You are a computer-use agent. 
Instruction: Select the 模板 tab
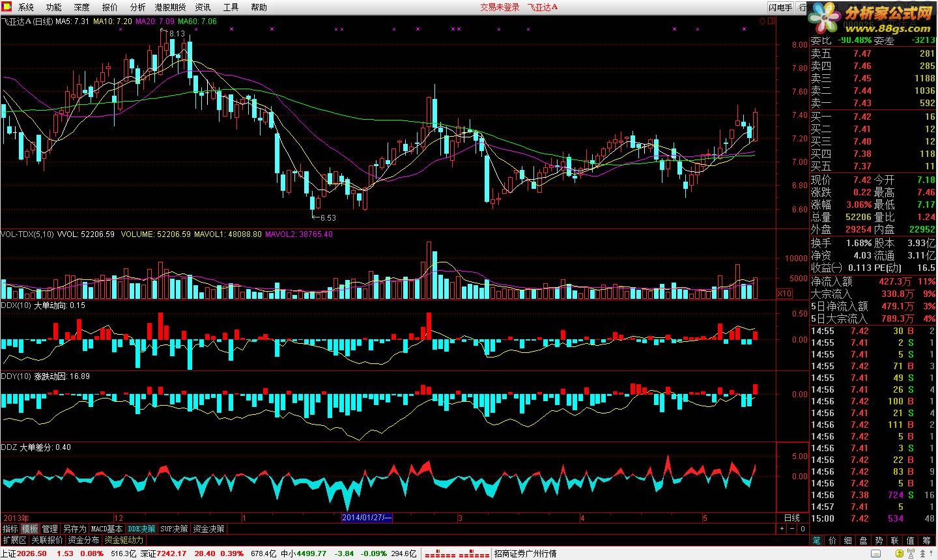pos(29,529)
